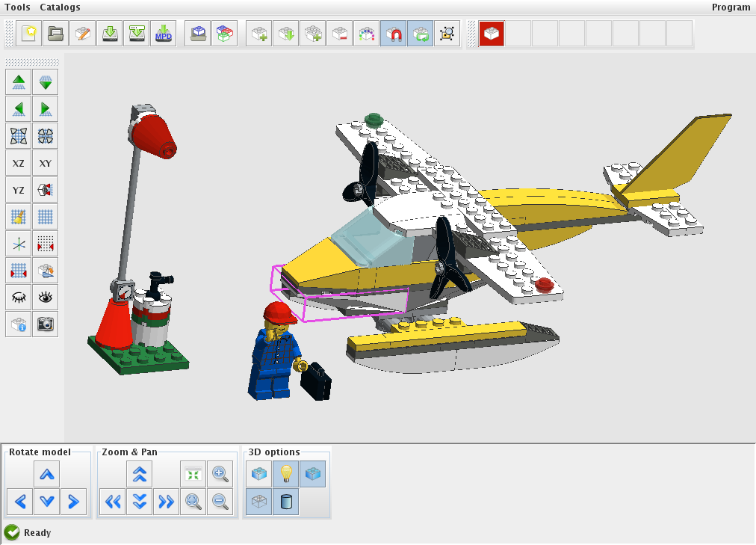This screenshot has height=545, width=756.
Task: Open the Catalogs menu
Action: (60, 7)
